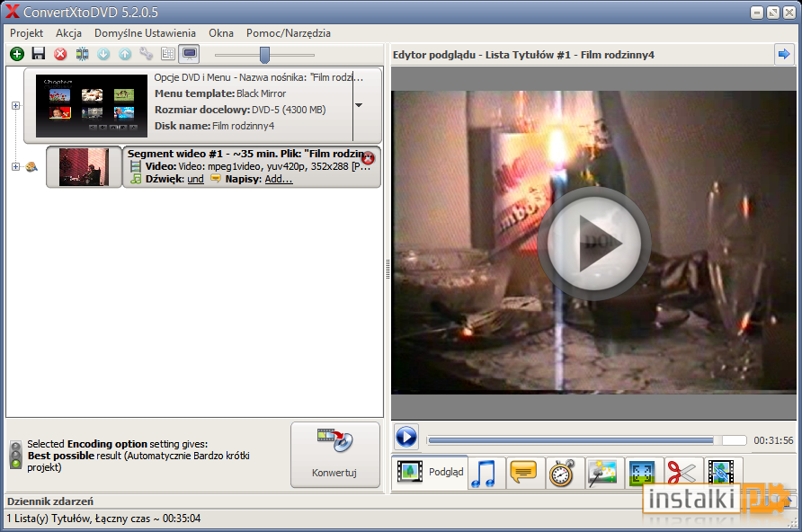The image size is (802, 532).
Task: Click the 00:31:56 time display
Action: pyautogui.click(x=773, y=440)
